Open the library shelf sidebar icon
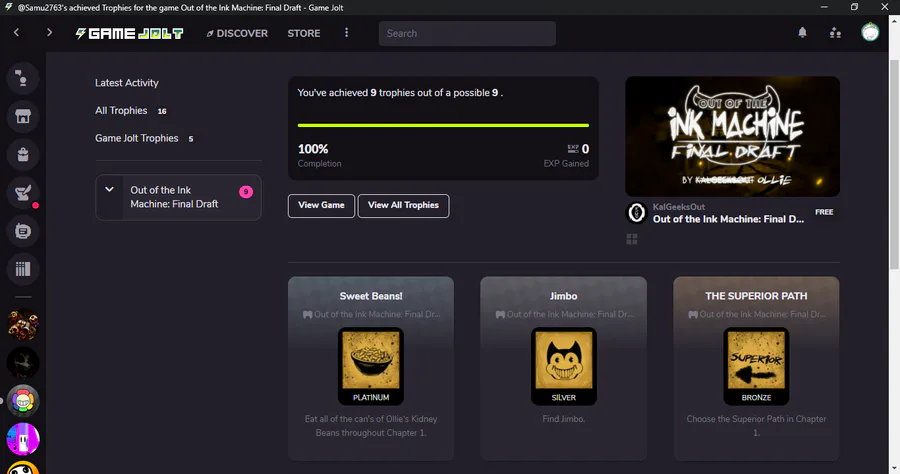This screenshot has height=474, width=900. pyautogui.click(x=23, y=269)
